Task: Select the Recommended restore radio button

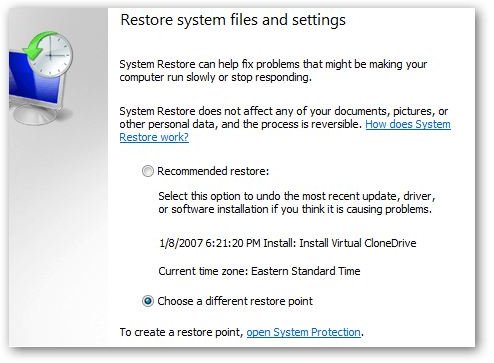Action: 147,171
